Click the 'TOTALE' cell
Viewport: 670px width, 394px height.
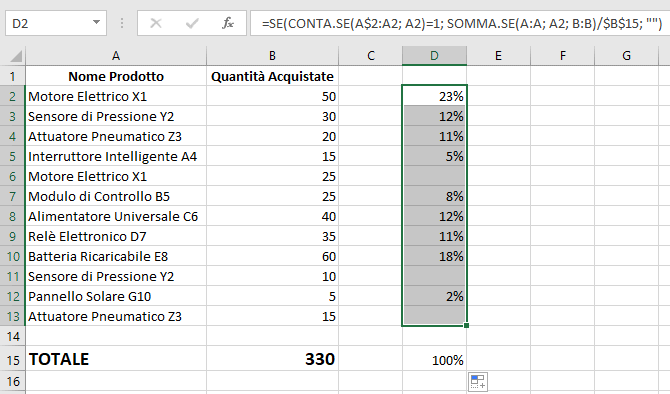point(116,359)
